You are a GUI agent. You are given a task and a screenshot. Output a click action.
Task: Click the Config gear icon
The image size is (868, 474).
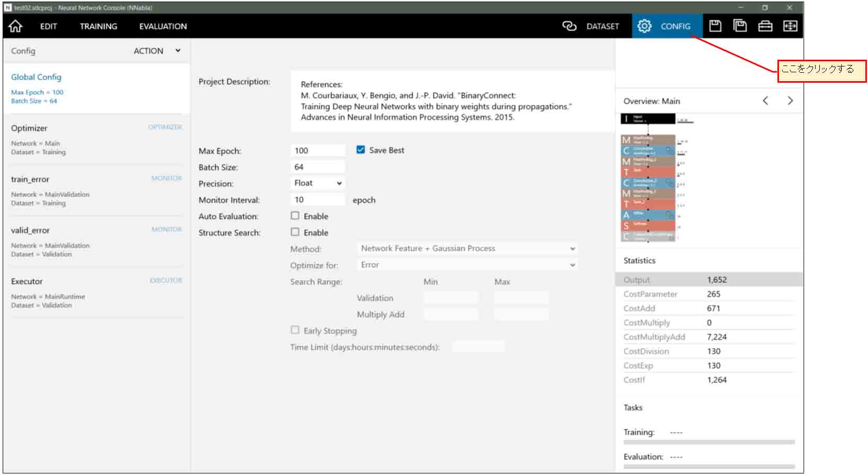[644, 26]
